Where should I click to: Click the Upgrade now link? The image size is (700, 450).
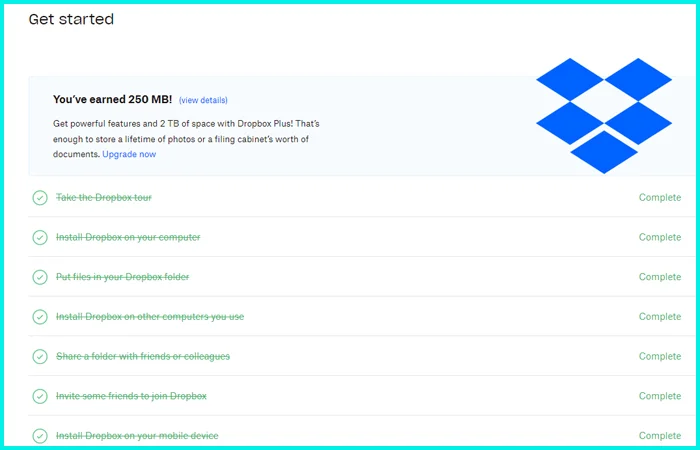pos(129,154)
